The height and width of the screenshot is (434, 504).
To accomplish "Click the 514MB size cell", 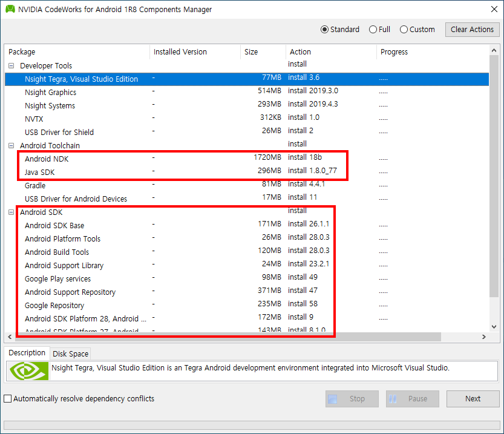I will (269, 91).
